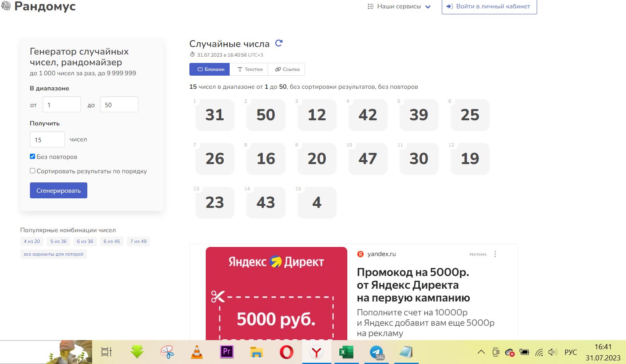Select the '4 из 20' combination

click(32, 241)
